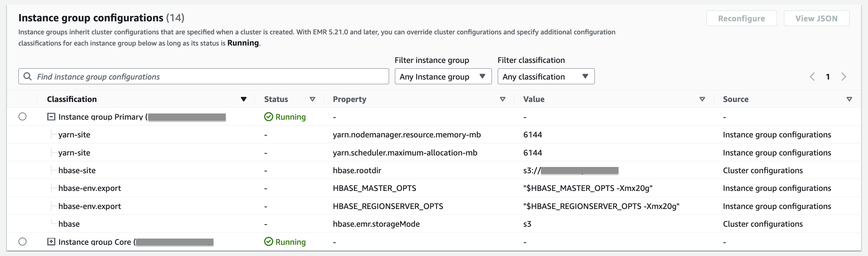Image resolution: width=868 pixels, height=256 pixels.
Task: Click the hbase.rootdir property cell
Action: coord(357,170)
